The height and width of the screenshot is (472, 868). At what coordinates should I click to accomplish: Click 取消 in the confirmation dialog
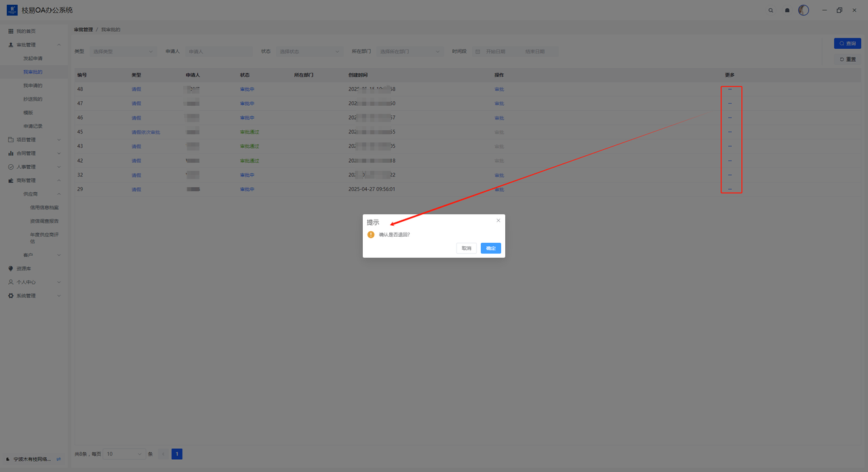(467, 248)
